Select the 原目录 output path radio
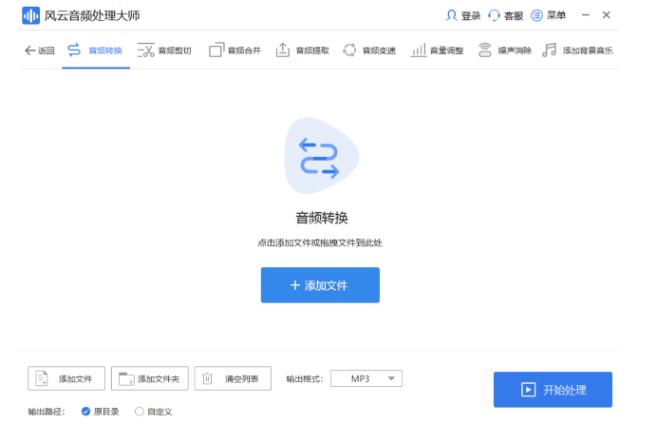The image size is (658, 424). (86, 411)
